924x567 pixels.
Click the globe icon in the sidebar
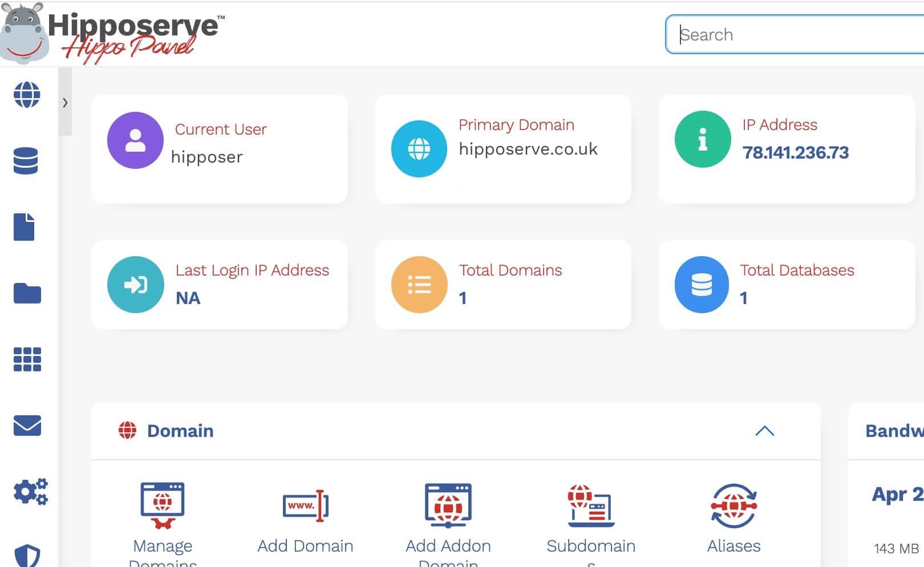[x=27, y=95]
